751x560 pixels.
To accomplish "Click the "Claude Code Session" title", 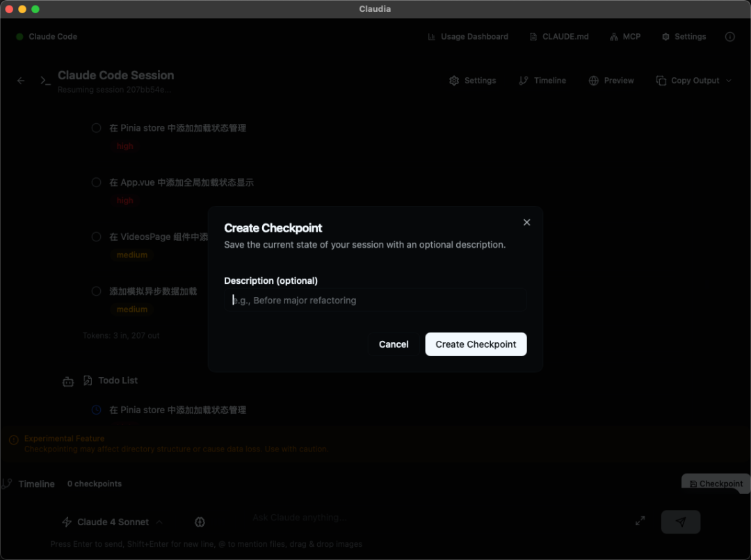I will (116, 75).
